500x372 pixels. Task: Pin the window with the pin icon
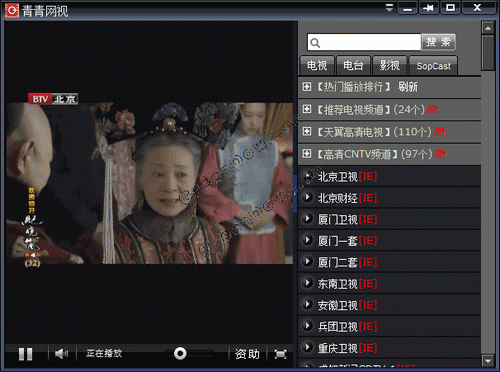(x=429, y=8)
